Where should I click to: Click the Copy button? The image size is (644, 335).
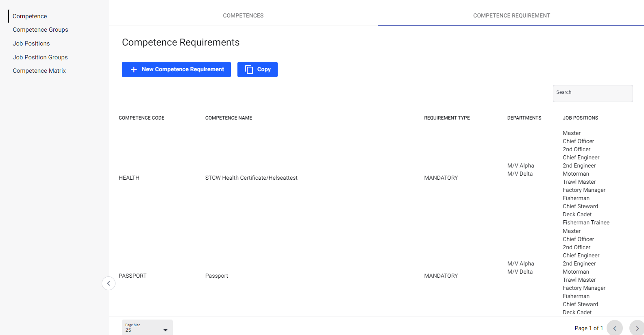[257, 70]
